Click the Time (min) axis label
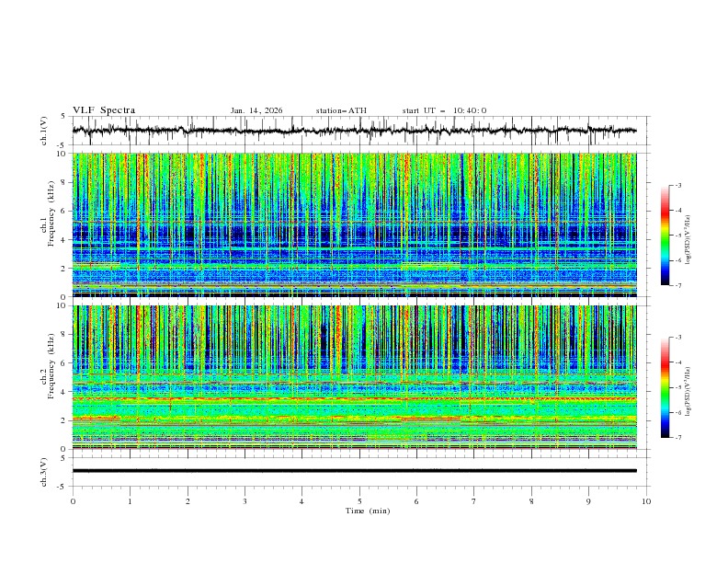Viewport: 728px width, 563px height. click(366, 511)
